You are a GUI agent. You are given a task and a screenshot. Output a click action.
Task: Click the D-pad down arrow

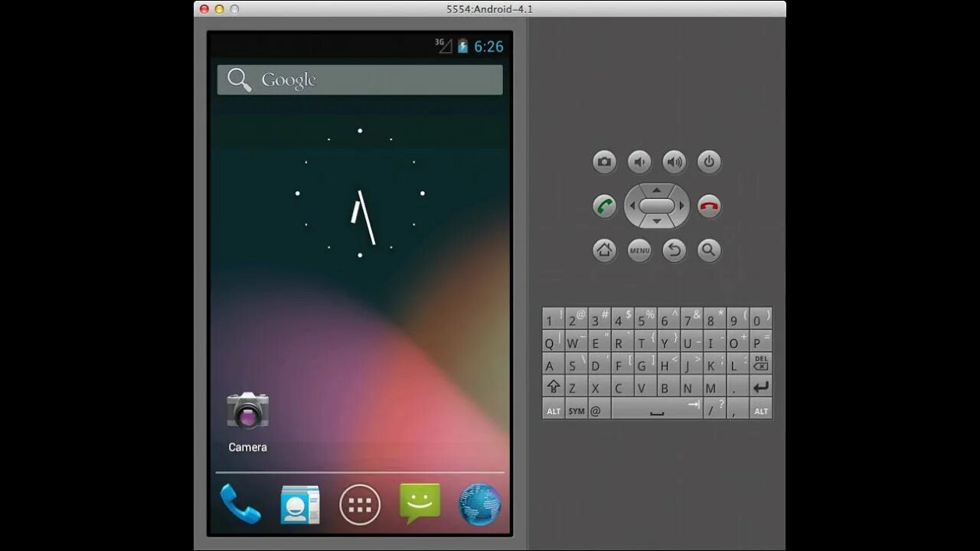click(657, 222)
